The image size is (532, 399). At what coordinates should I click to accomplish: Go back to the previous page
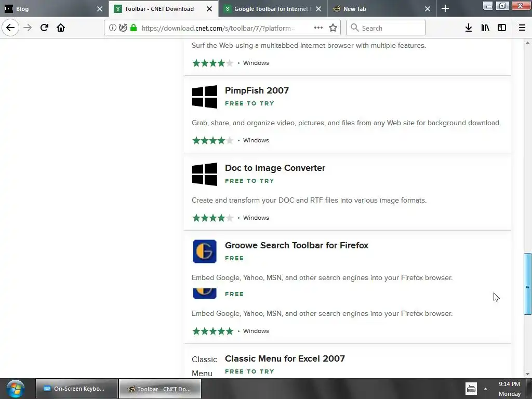[x=10, y=28]
